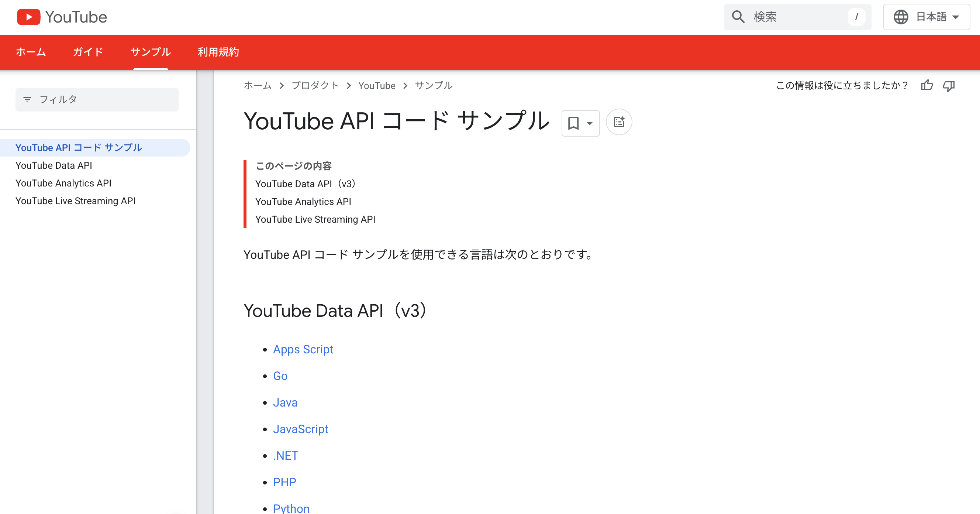Open the search field via magnifier icon
The height and width of the screenshot is (514, 980).
(738, 17)
